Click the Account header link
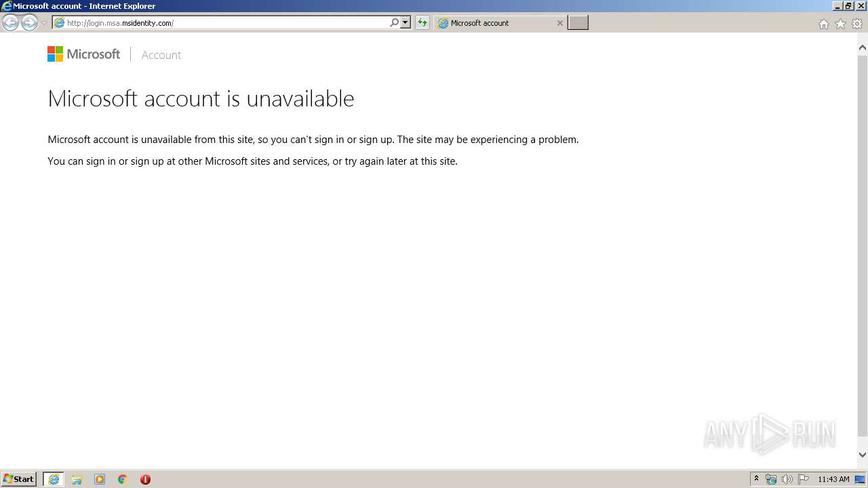Viewport: 868px width, 488px height. coord(161,55)
